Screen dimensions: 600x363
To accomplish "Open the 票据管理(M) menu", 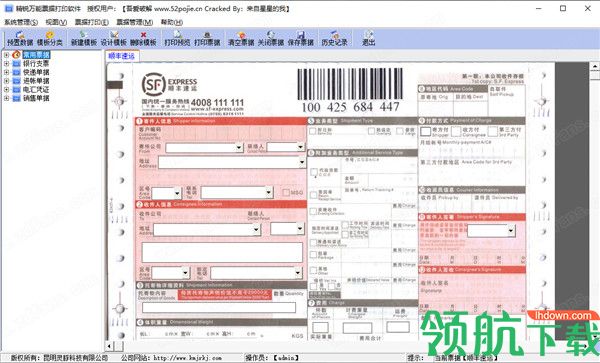I will [135, 22].
